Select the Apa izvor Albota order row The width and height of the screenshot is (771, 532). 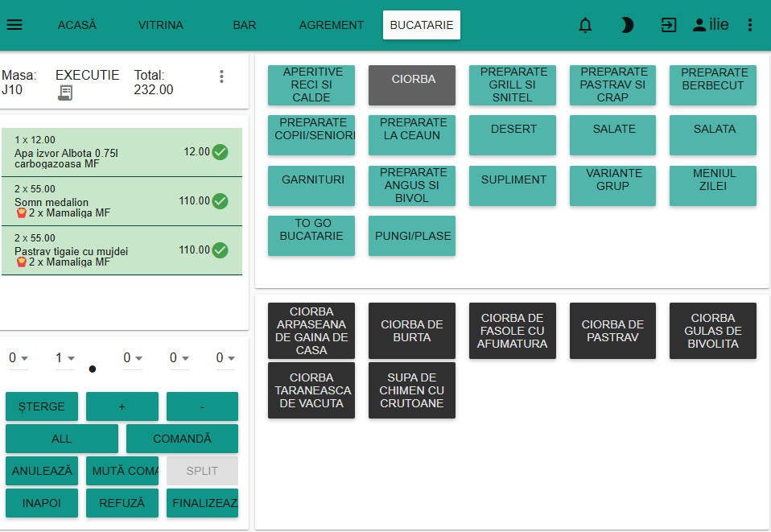[122, 152]
